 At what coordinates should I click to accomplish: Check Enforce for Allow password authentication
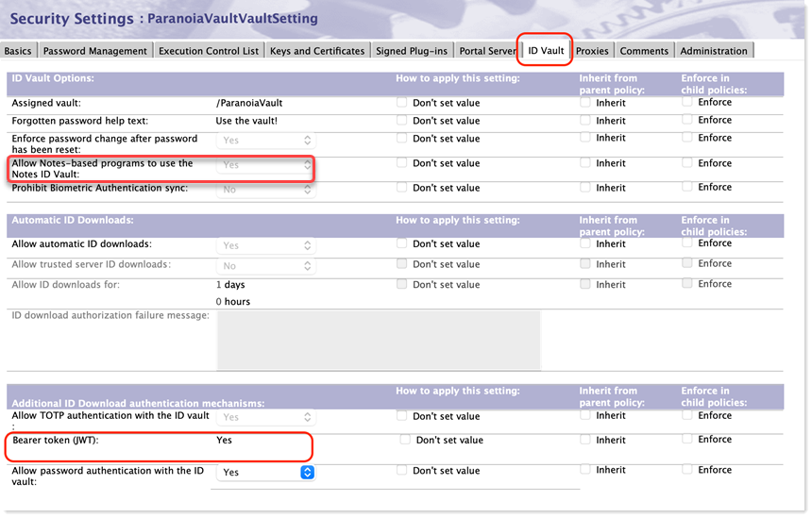[x=687, y=469]
